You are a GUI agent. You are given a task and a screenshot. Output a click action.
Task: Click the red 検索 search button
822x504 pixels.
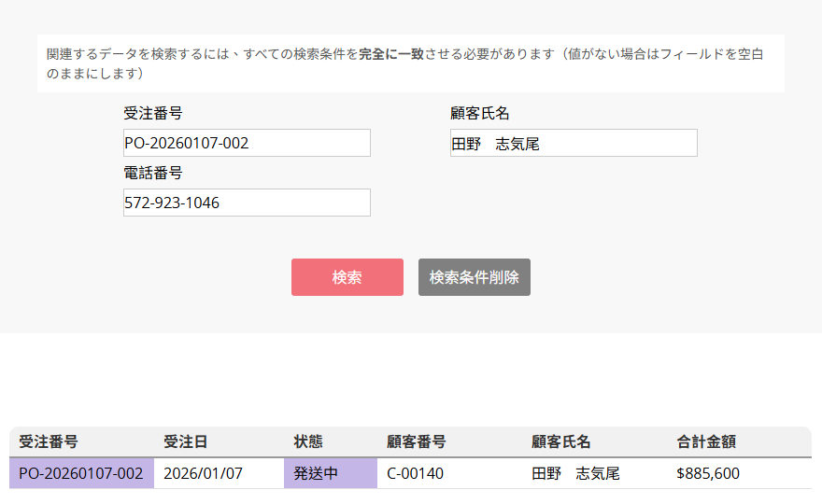coord(347,277)
